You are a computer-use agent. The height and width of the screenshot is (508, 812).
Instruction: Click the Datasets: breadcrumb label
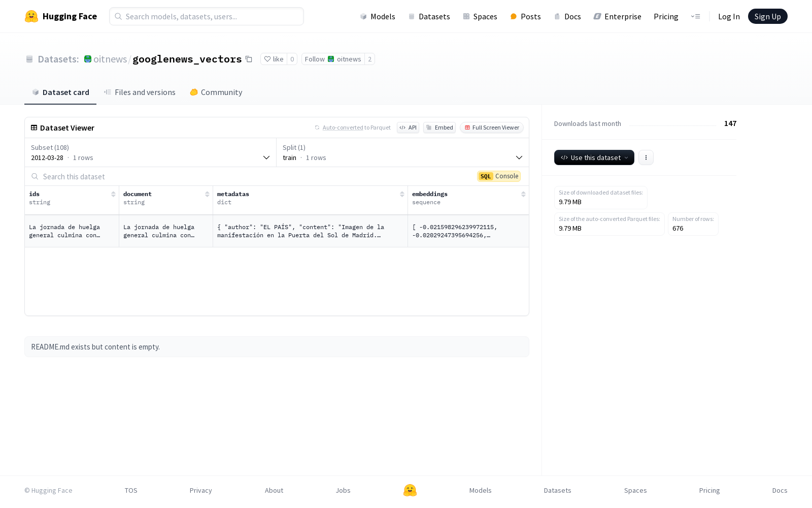tap(58, 59)
